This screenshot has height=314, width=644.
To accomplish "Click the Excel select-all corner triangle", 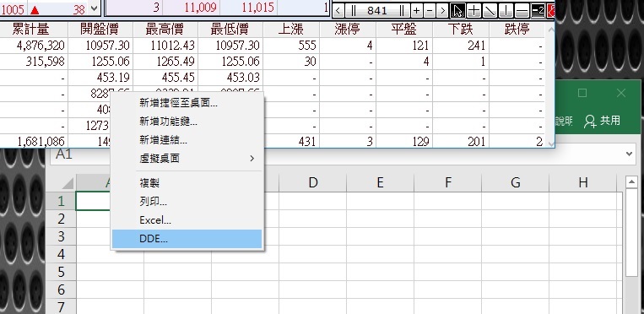I will click(67, 183).
